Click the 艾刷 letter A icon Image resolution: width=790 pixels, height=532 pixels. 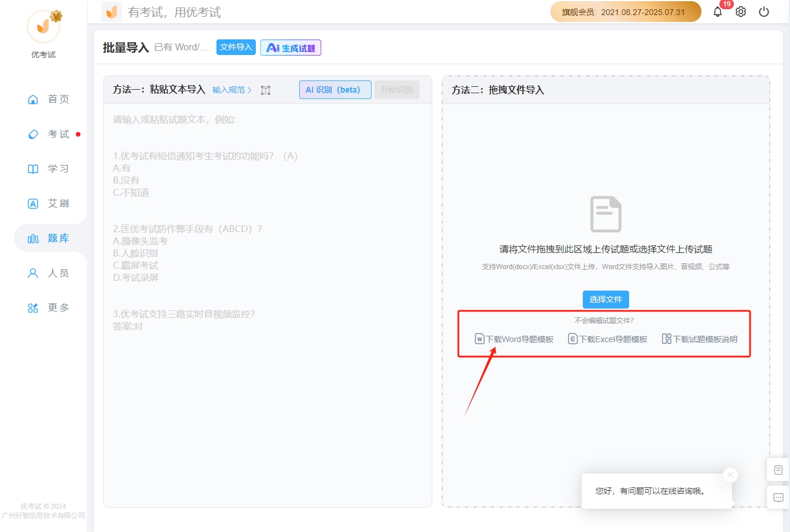[x=33, y=204]
